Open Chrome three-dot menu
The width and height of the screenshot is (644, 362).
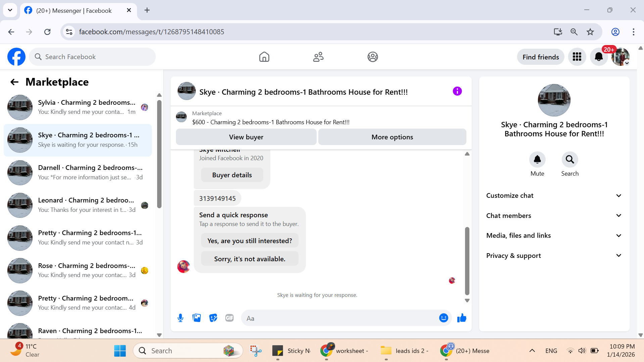tap(633, 32)
